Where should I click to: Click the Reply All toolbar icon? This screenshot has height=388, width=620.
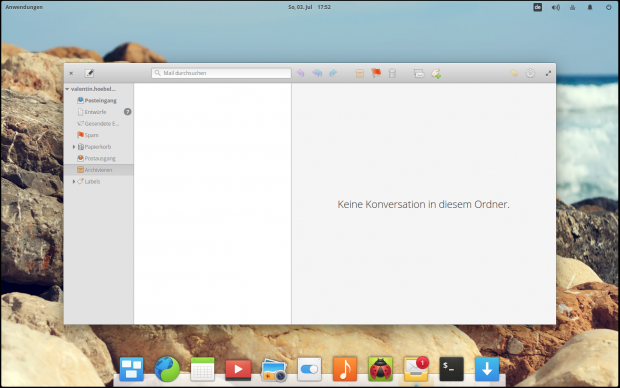(x=317, y=73)
